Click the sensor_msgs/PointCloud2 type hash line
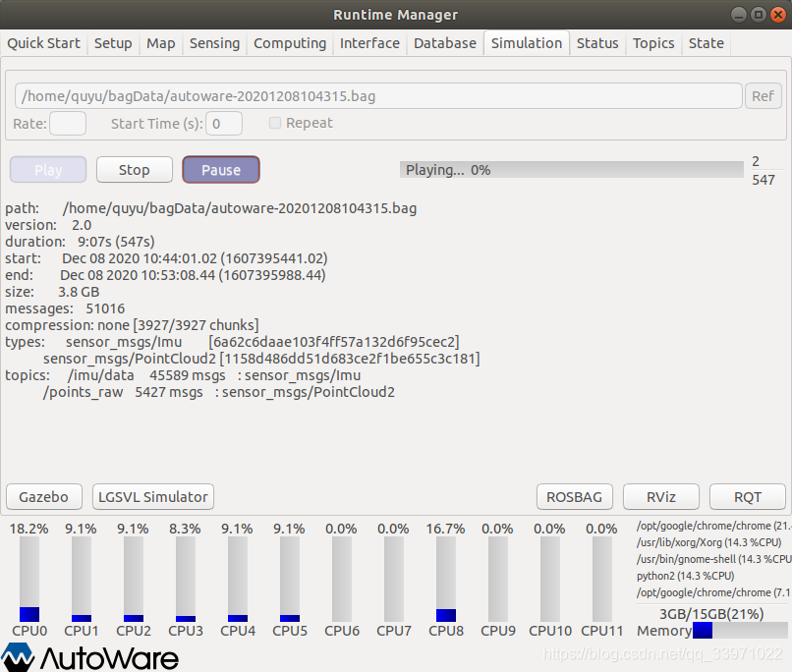The width and height of the screenshot is (792, 672). pyautogui.click(x=261, y=359)
